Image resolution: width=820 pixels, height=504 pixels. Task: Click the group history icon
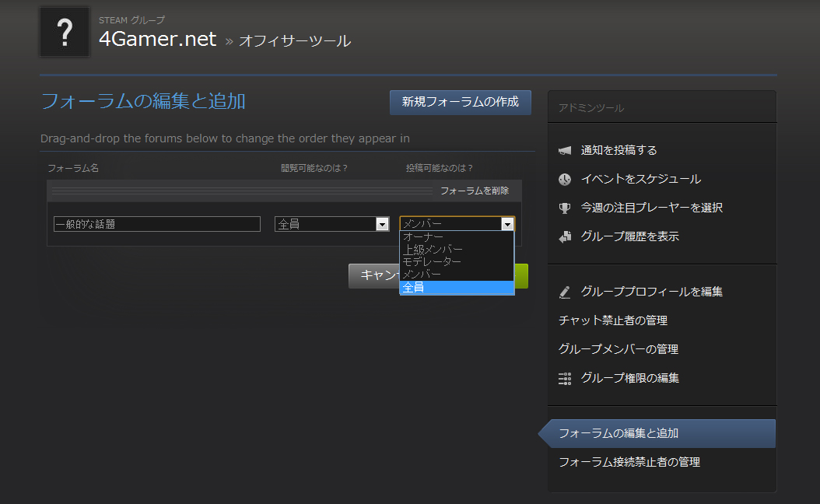pos(565,236)
